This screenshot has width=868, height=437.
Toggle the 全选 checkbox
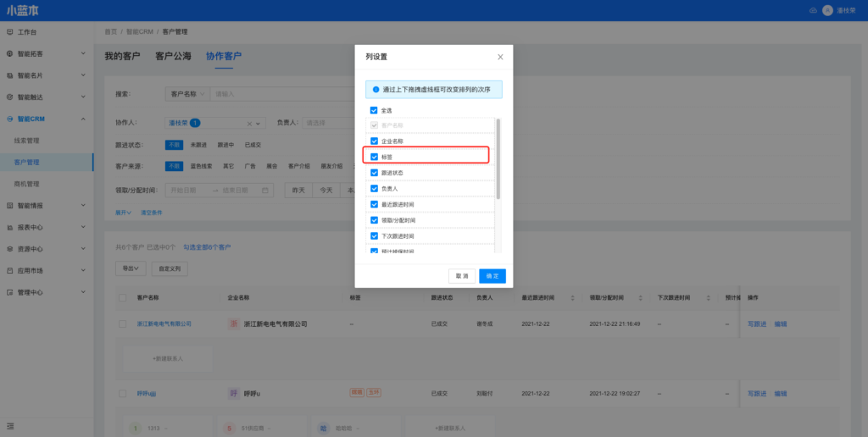pyautogui.click(x=374, y=110)
